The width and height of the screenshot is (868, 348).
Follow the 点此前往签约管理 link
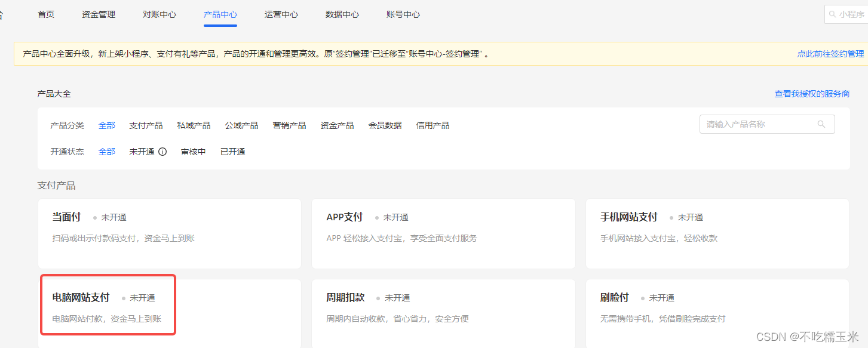pyautogui.click(x=830, y=54)
